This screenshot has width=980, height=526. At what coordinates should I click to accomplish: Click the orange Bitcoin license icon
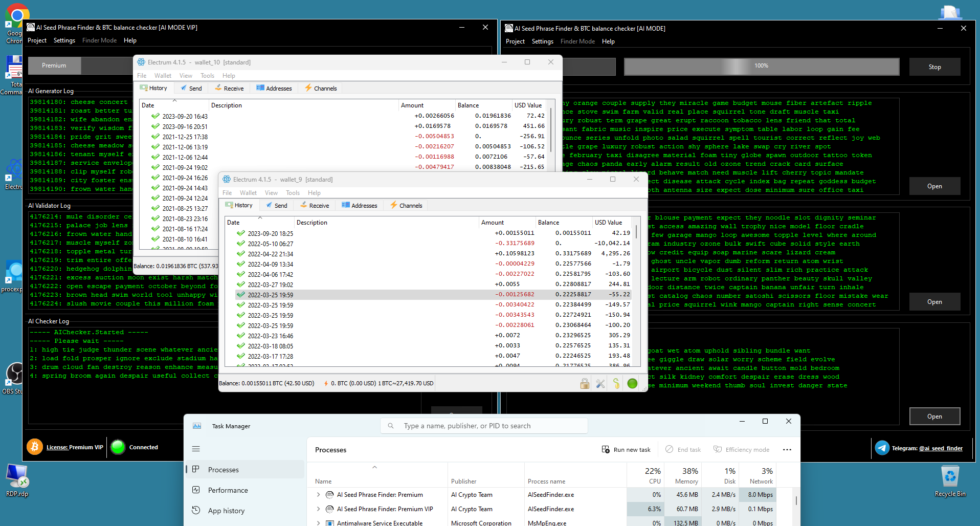click(x=35, y=447)
